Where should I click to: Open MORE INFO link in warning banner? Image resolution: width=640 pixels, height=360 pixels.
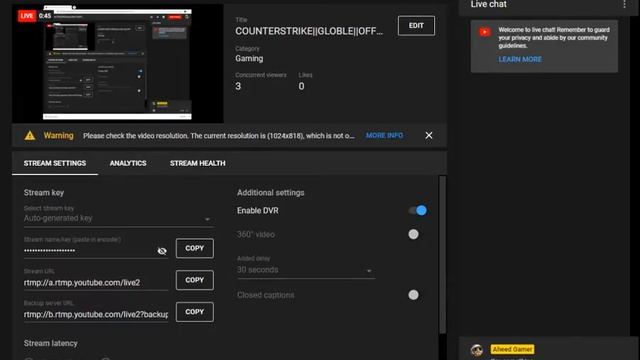(x=384, y=136)
